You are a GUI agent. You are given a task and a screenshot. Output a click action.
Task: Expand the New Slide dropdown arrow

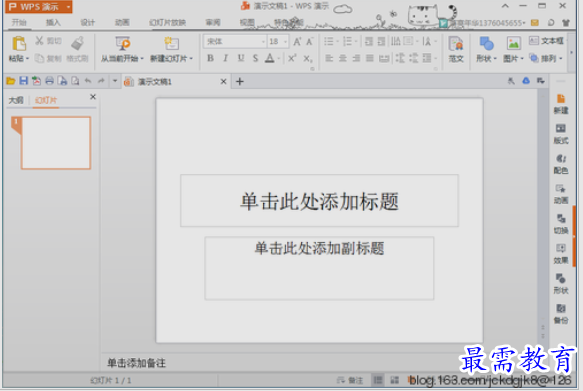coord(191,58)
